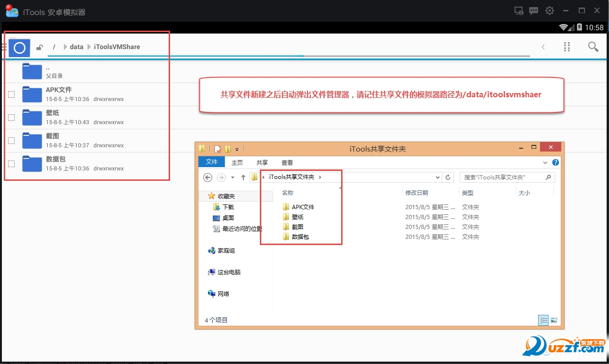Check the 数据包 folder checkbox
The image size is (609, 364).
11,164
